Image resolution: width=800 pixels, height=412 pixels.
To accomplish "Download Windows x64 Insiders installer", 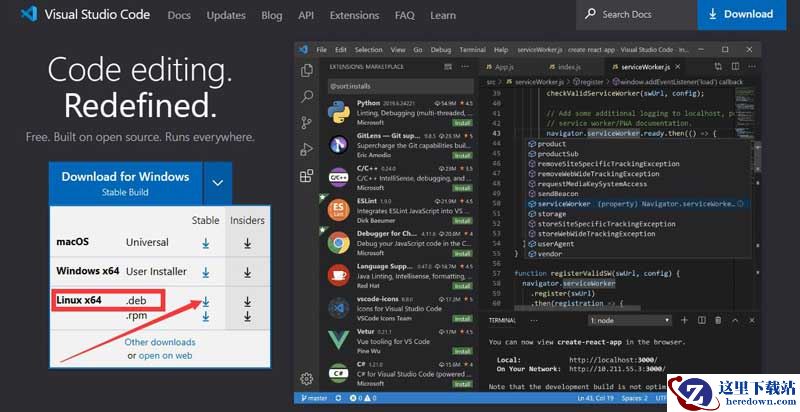I will point(247,272).
